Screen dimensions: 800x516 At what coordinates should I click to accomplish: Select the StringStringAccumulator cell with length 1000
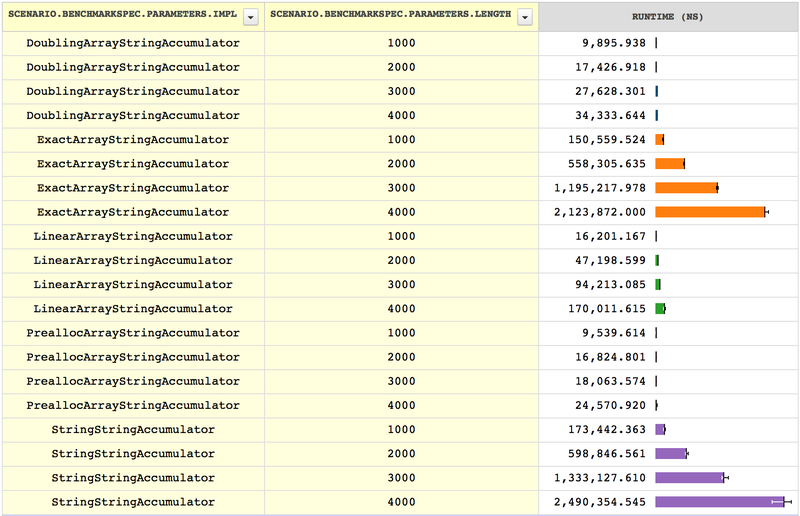(x=132, y=429)
